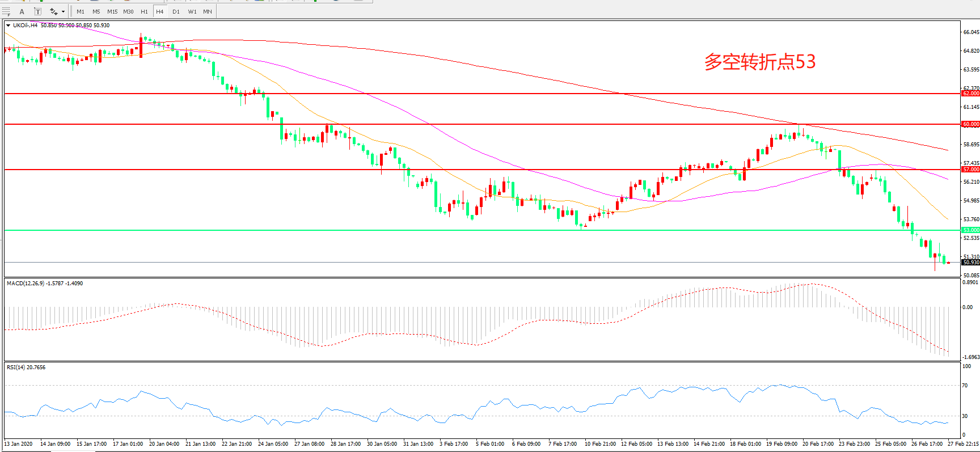Click the red 62.000 price level label

(x=970, y=94)
